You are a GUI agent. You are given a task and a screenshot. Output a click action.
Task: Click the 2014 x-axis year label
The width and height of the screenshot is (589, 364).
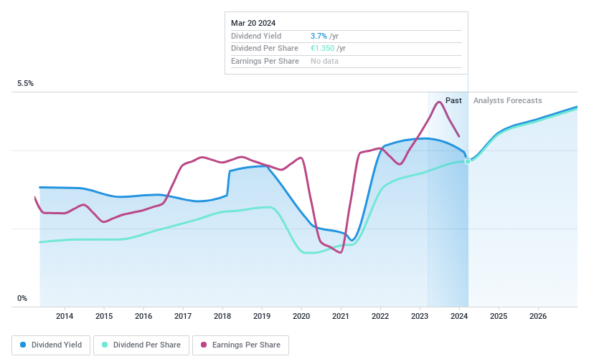tap(65, 316)
